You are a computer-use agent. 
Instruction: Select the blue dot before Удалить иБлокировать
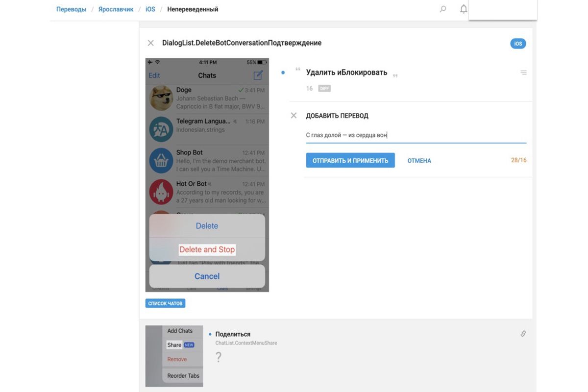pyautogui.click(x=283, y=73)
